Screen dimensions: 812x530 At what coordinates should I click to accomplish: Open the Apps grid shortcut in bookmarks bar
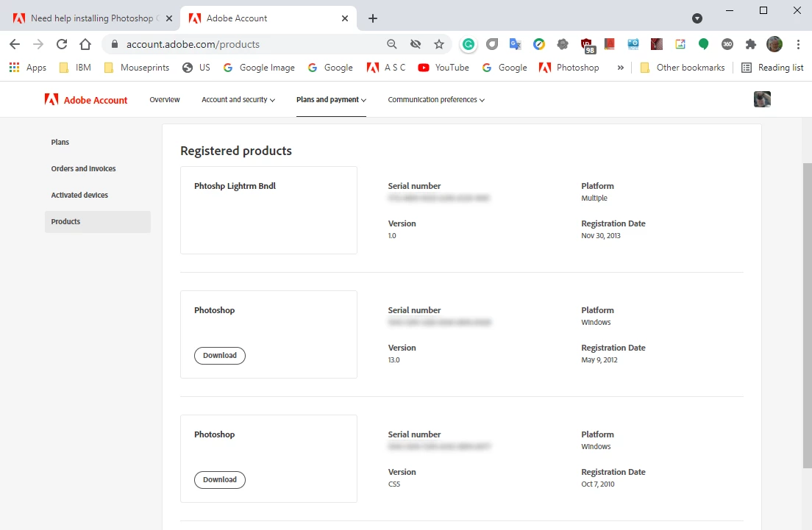28,68
